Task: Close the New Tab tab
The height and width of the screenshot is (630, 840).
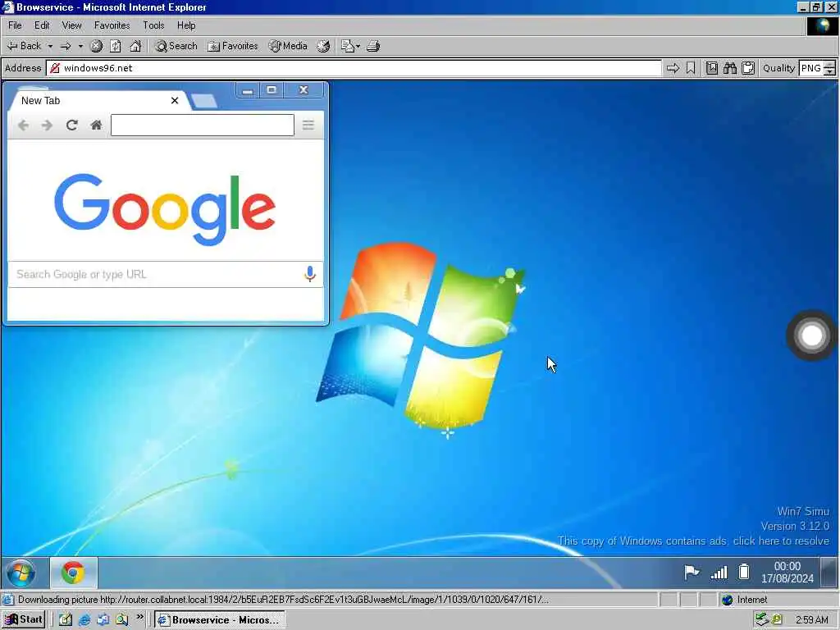Action: (175, 101)
